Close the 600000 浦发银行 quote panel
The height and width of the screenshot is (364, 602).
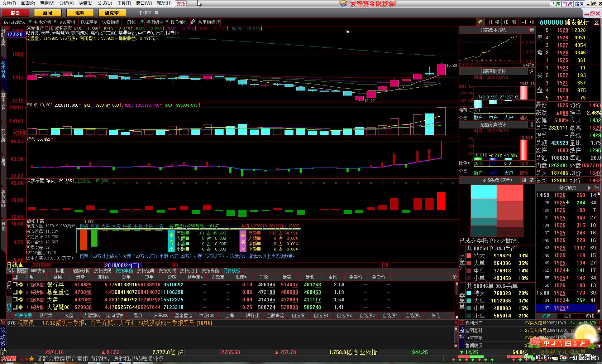pyautogui.click(x=596, y=22)
